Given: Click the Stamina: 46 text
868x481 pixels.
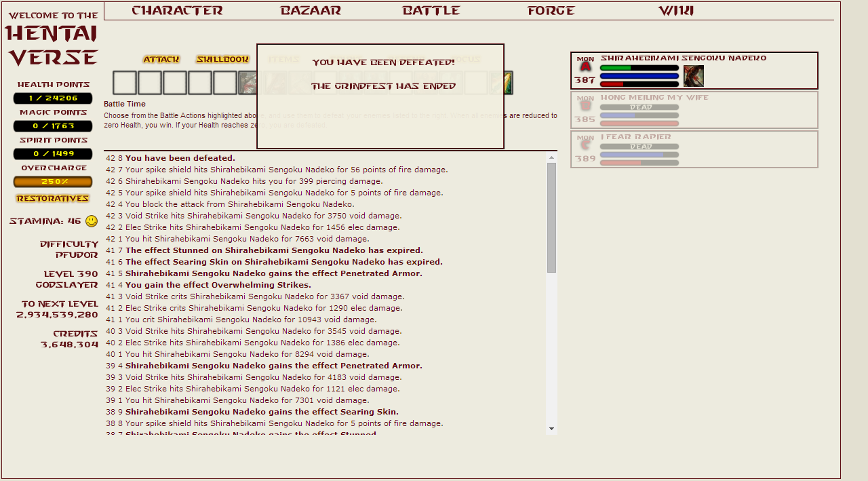Looking at the screenshot, I should 45,221.
